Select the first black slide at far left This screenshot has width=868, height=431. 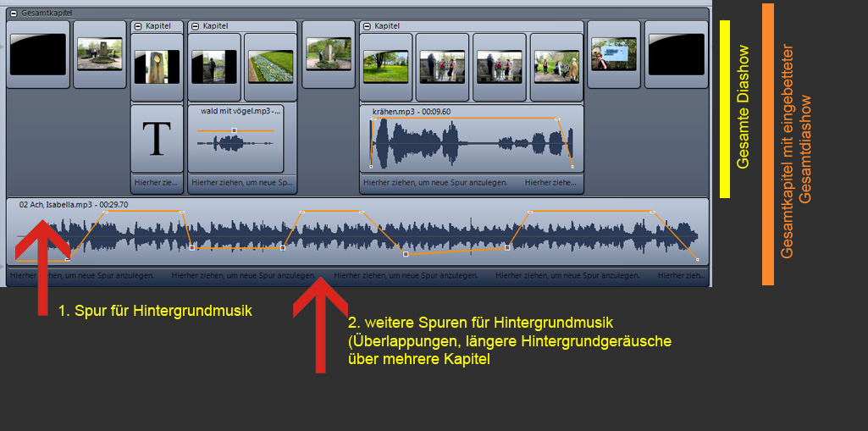[38, 55]
